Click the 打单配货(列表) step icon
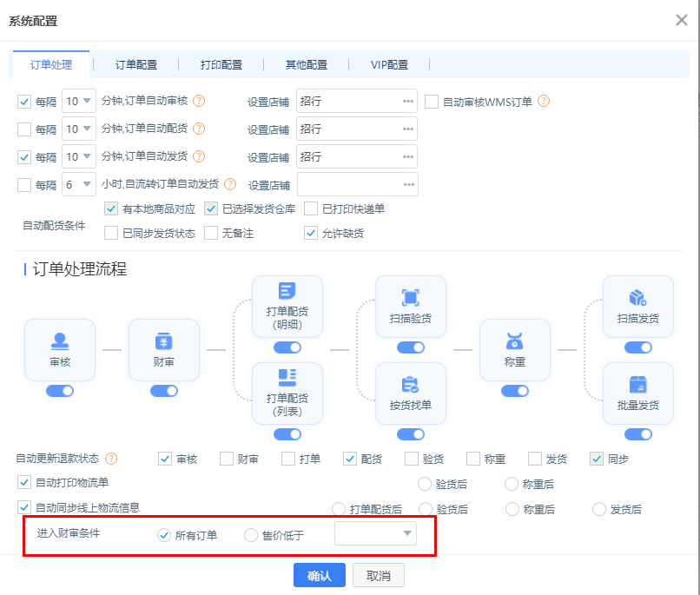The width and height of the screenshot is (700, 595). 287,378
